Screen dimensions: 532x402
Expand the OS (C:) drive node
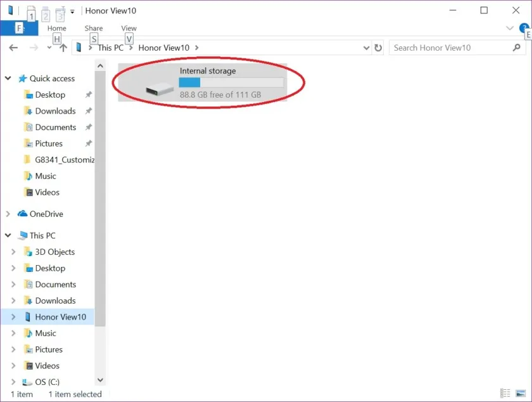13,382
